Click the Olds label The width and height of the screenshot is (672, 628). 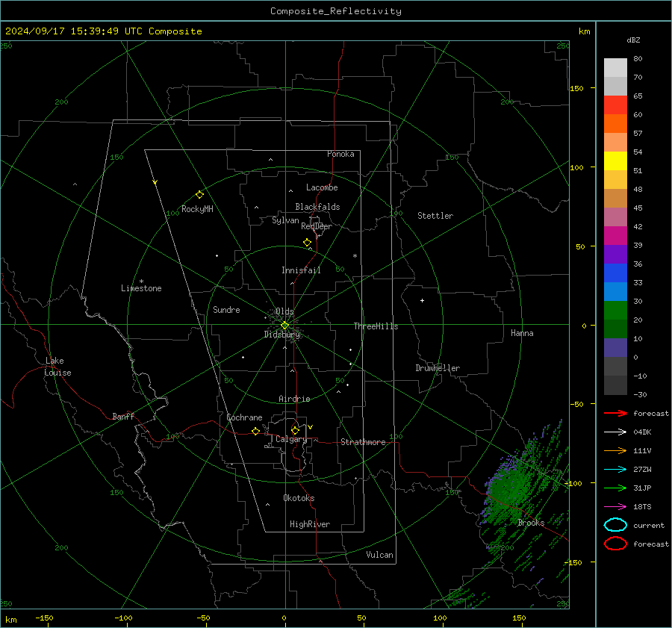[x=284, y=311]
